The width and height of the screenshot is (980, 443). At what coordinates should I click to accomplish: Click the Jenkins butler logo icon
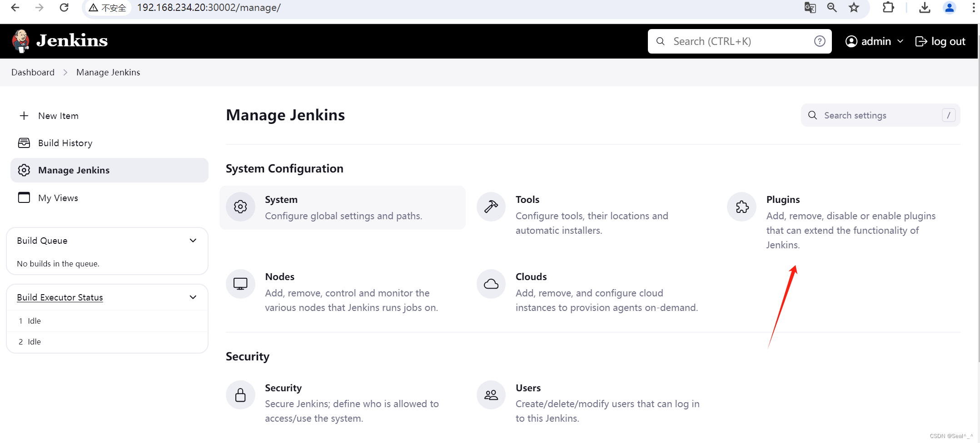pyautogui.click(x=20, y=41)
